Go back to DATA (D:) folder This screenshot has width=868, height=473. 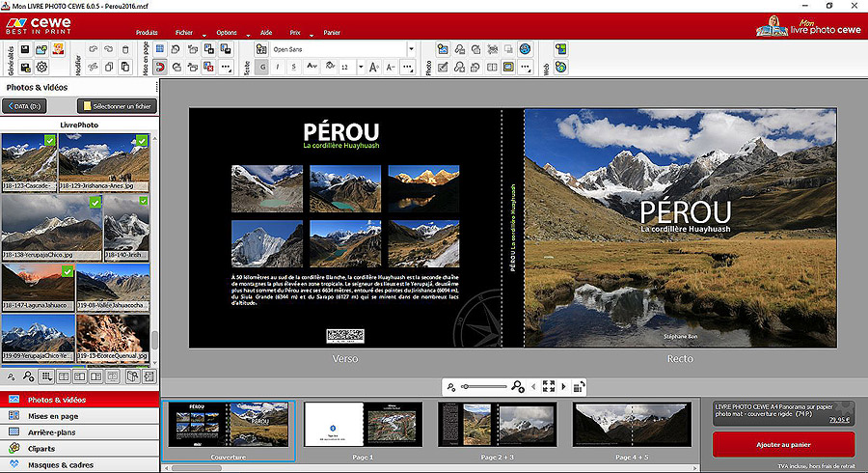tap(24, 106)
